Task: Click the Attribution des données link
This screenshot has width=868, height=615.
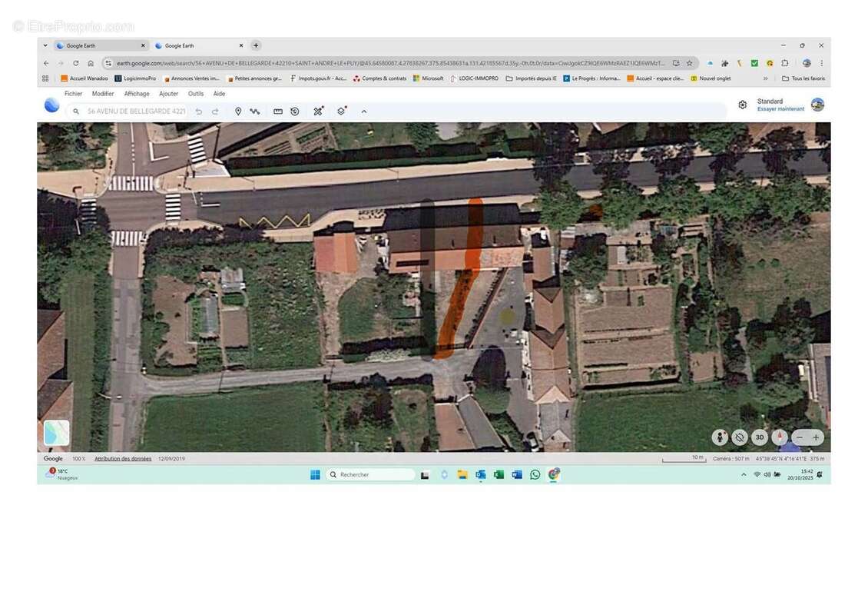Action: (x=123, y=459)
